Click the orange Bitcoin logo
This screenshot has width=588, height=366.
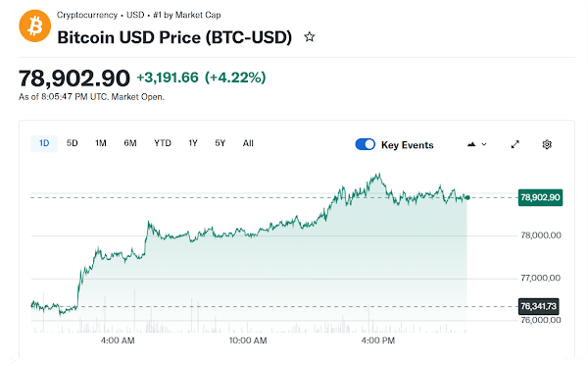pyautogui.click(x=35, y=26)
